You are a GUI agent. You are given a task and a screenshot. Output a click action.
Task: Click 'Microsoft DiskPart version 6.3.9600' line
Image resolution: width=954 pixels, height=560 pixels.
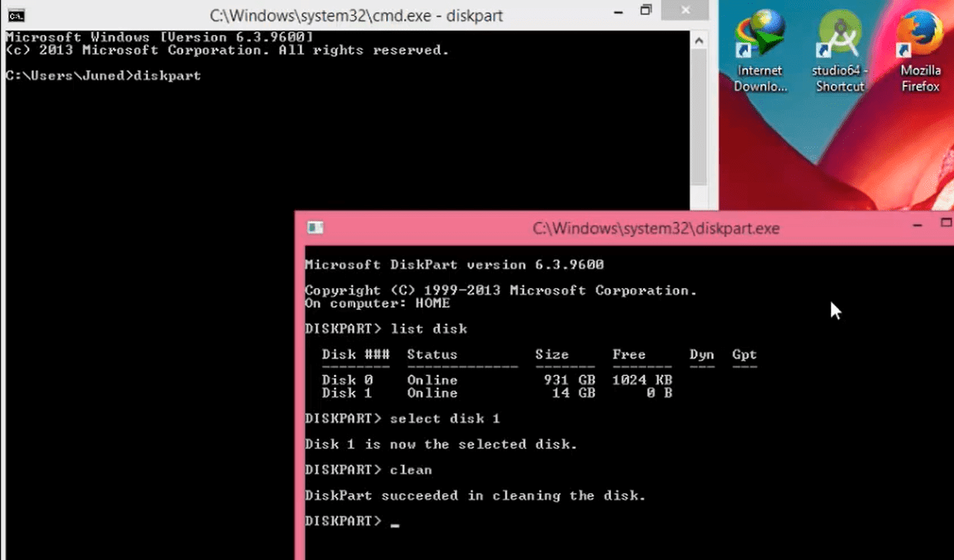tap(454, 265)
